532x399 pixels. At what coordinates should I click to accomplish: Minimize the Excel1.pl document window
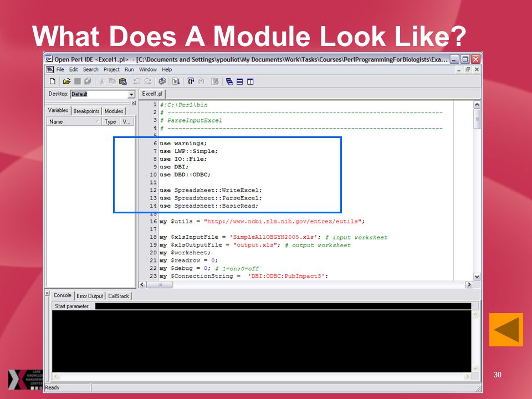[459, 70]
